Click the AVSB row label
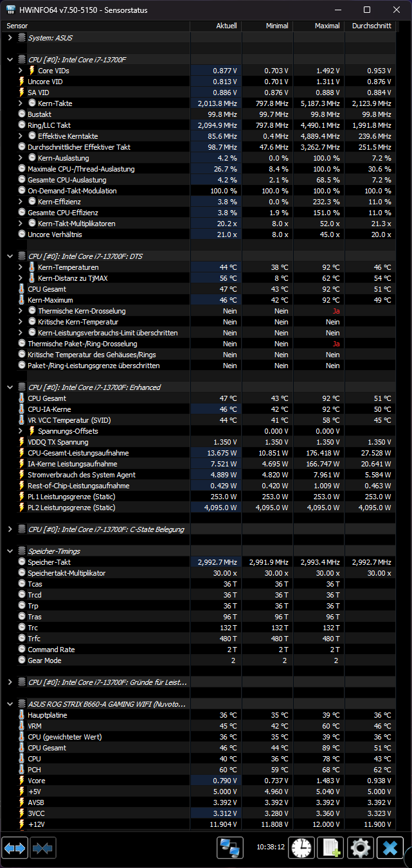Viewport: 412px width, 868px height. 37,802
